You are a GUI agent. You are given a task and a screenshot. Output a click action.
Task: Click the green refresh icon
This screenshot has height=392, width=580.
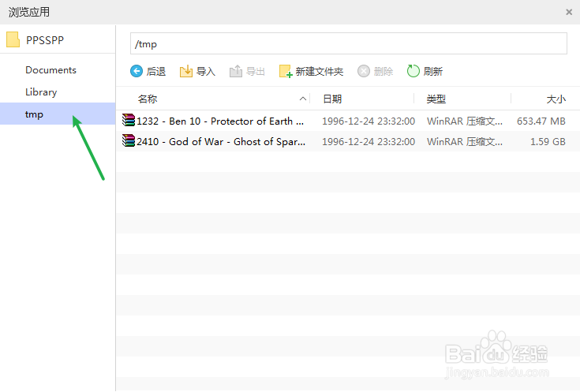413,71
